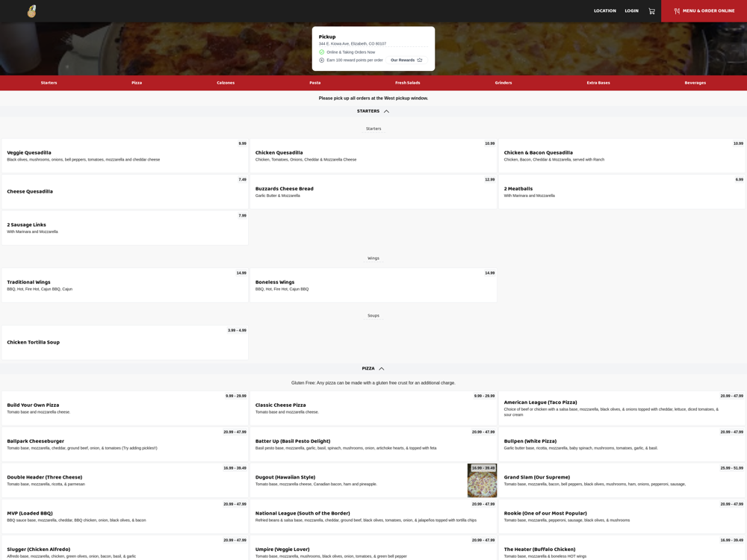Choose The Heater (Buffalo Chicken)
747x560 pixels.
(x=622, y=548)
